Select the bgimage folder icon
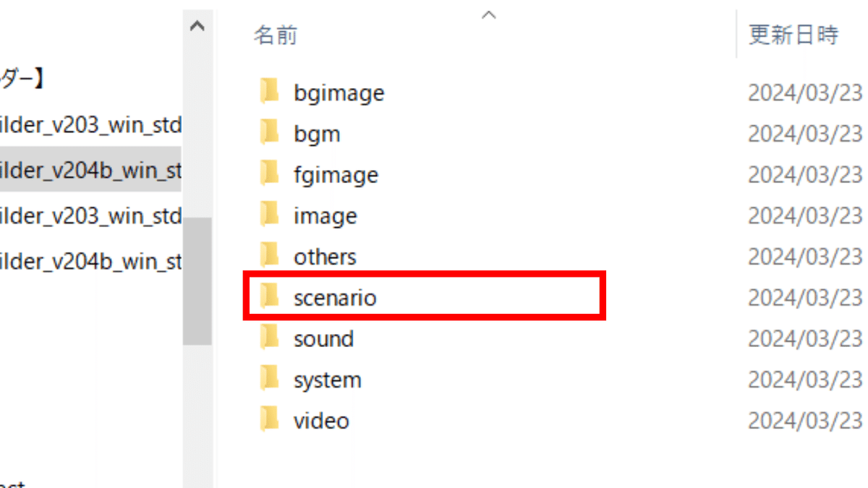Image resolution: width=868 pixels, height=488 pixels. (269, 92)
